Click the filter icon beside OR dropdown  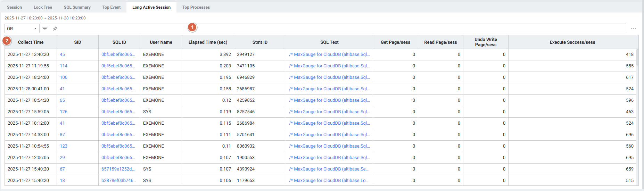[45, 28]
